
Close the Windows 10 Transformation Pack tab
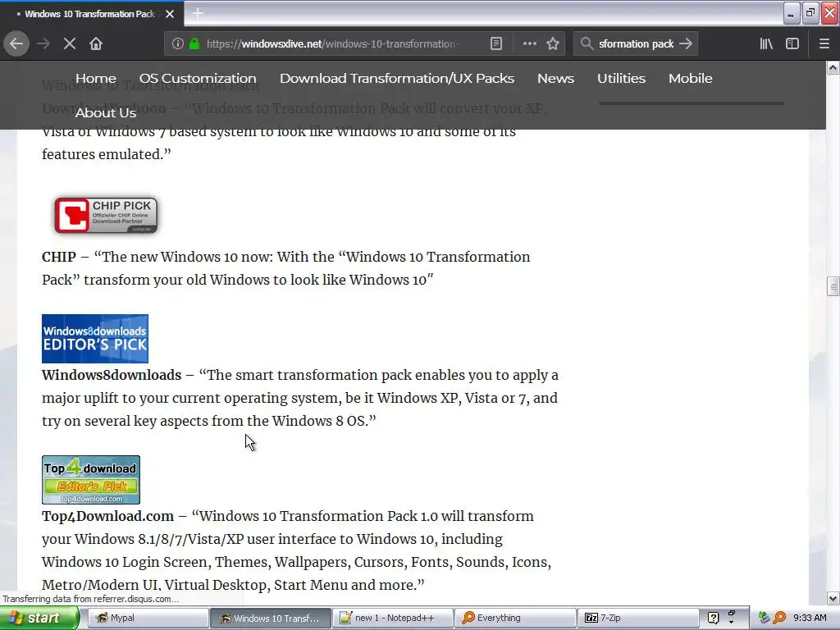point(170,14)
